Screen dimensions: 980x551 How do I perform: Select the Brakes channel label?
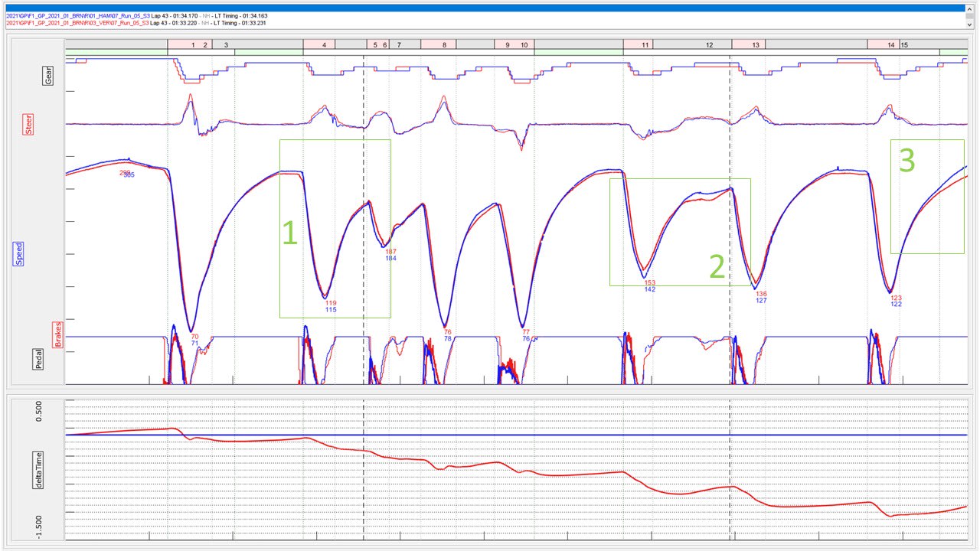pos(57,335)
